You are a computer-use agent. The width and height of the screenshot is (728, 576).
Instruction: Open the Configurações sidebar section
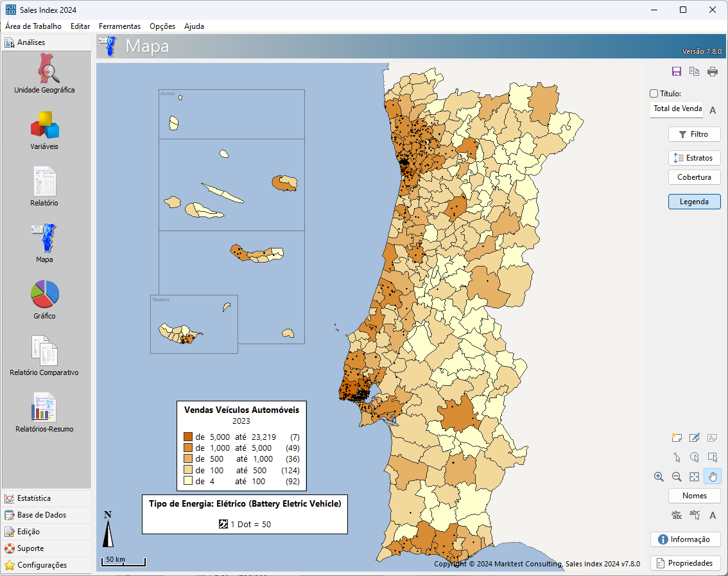(x=42, y=565)
